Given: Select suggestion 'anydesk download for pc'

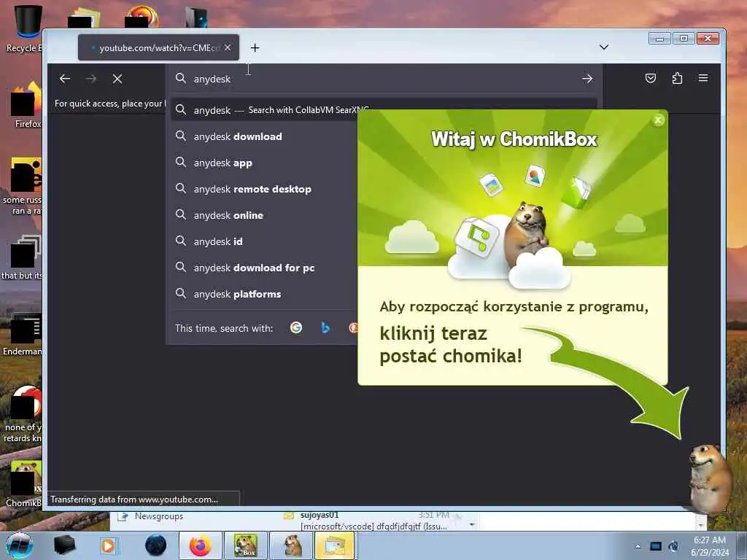Looking at the screenshot, I should coord(265,268).
